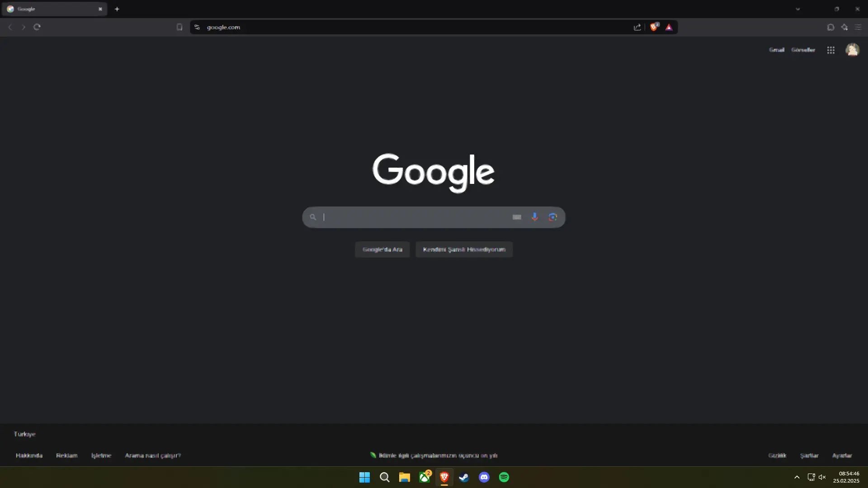Open the Gizlilik footer link
The image size is (868, 488).
tap(777, 455)
